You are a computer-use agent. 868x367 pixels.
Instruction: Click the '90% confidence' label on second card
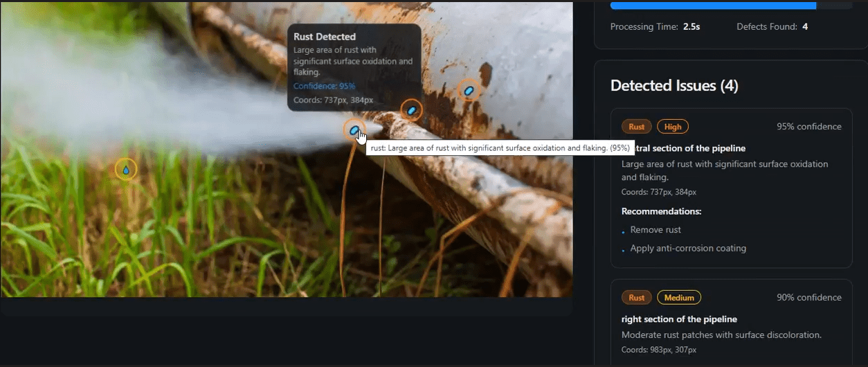point(808,298)
